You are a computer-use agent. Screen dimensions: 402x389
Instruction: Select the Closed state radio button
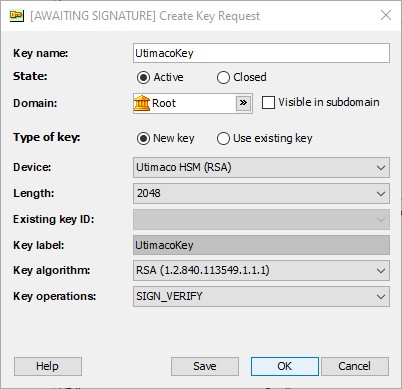pos(223,78)
